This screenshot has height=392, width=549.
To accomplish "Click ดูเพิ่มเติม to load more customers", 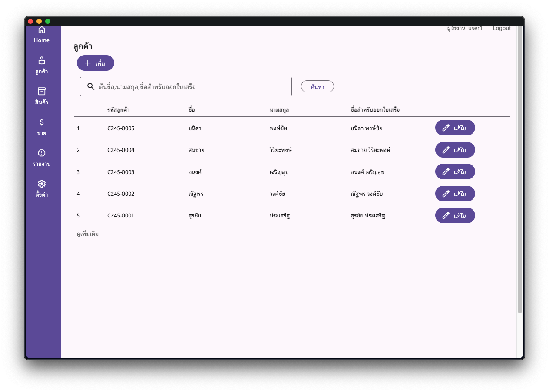I will 88,234.
